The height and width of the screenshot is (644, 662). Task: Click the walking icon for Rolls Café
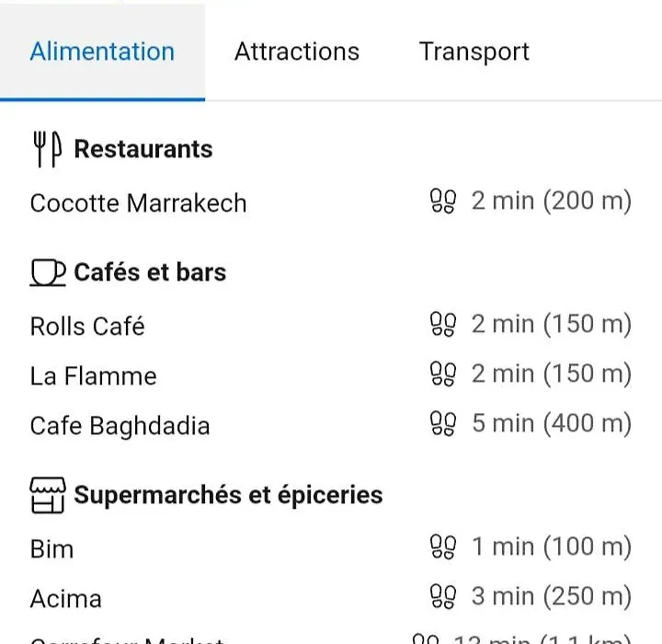pyautogui.click(x=443, y=325)
